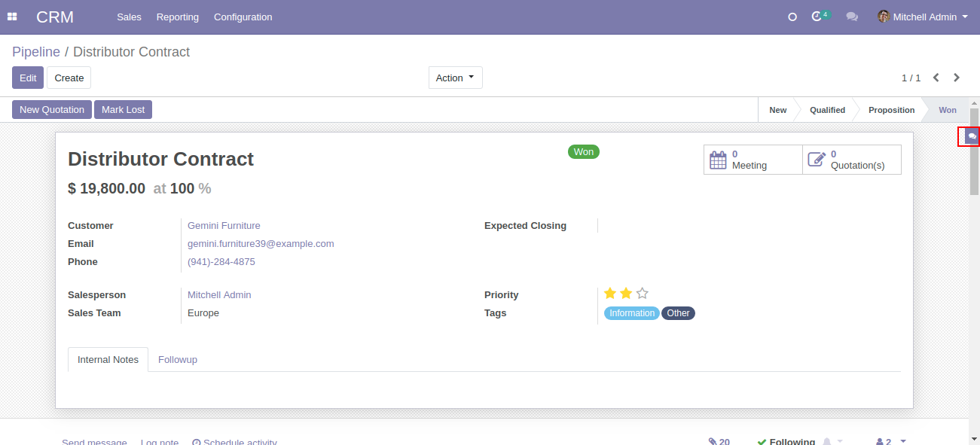980x445 pixels.
Task: Open the Gemini Furniture customer link
Action: (x=224, y=225)
